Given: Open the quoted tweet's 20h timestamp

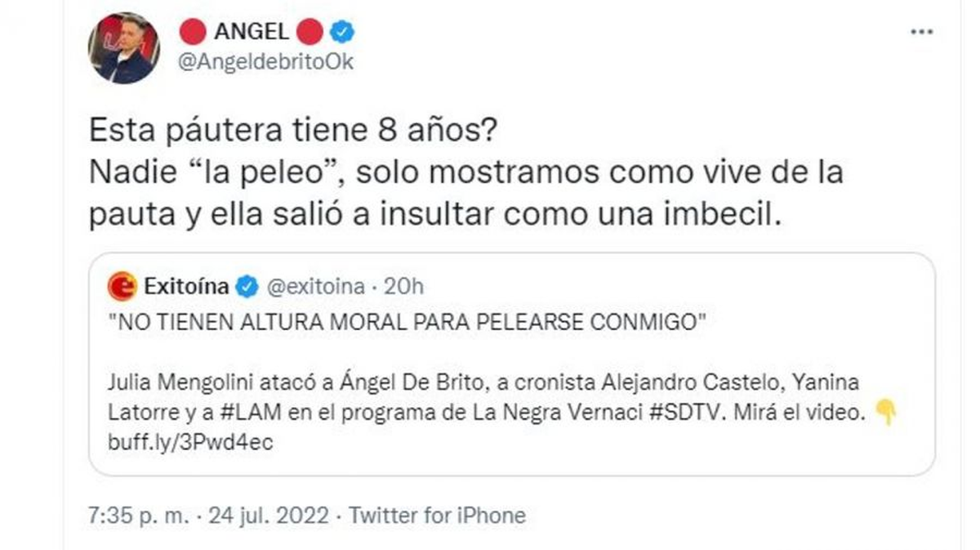Looking at the screenshot, I should (x=404, y=287).
